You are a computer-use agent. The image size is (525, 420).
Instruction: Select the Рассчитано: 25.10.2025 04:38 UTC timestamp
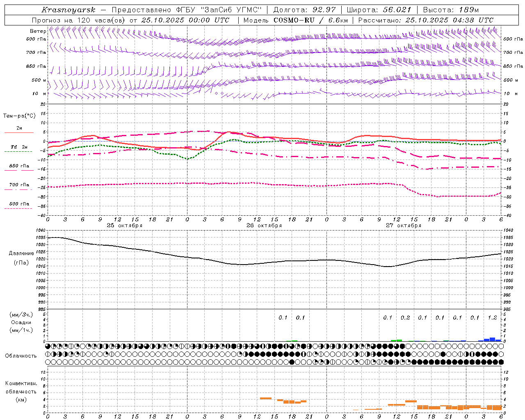coord(426,20)
